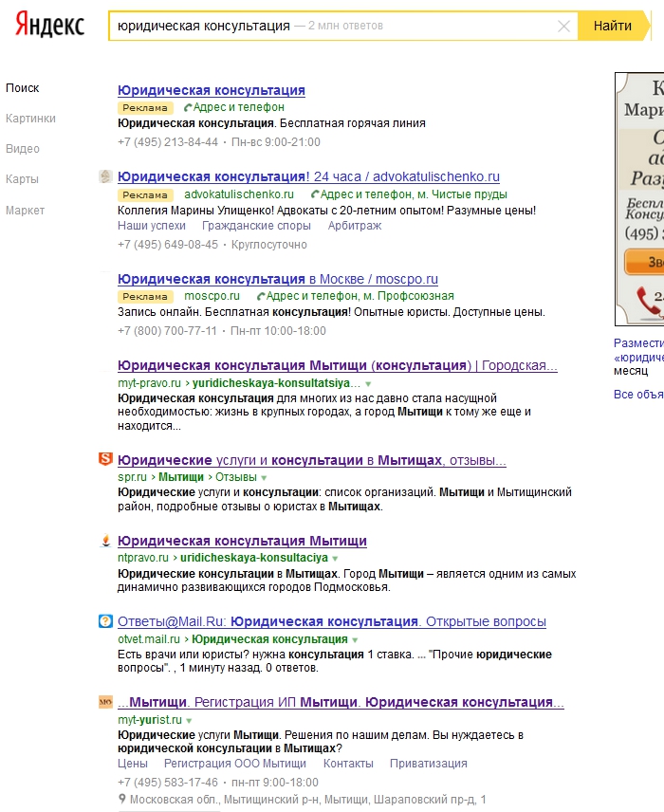
Task: Click uridicheskaya-konsultaciya path link
Action: (x=254, y=558)
